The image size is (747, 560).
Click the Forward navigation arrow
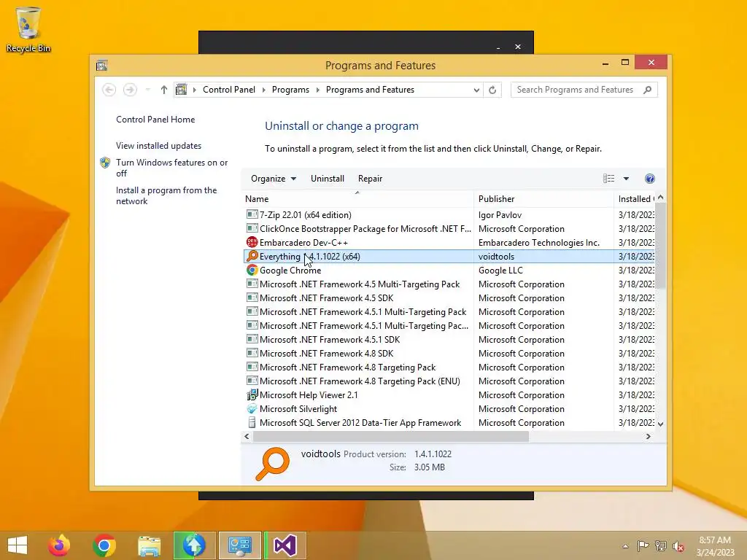click(x=130, y=90)
